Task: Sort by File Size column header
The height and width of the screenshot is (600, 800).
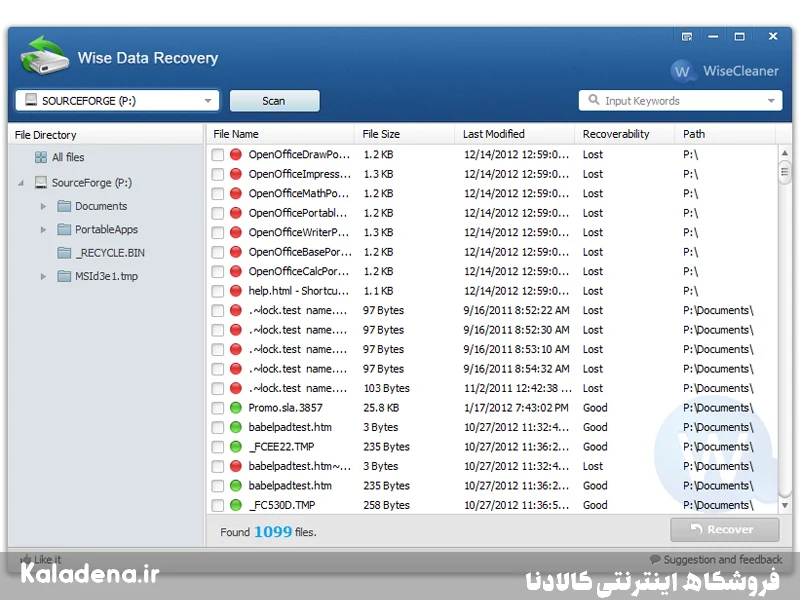Action: (405, 134)
